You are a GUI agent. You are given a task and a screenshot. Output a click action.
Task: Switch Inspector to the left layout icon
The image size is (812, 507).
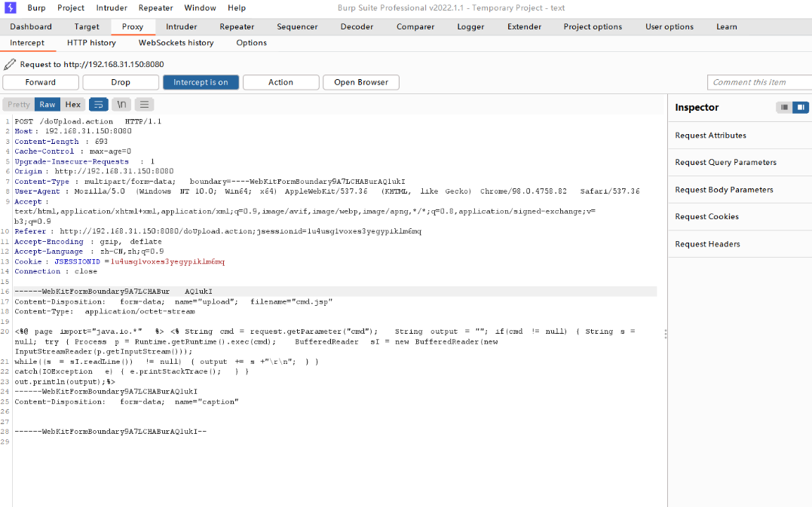(784, 107)
